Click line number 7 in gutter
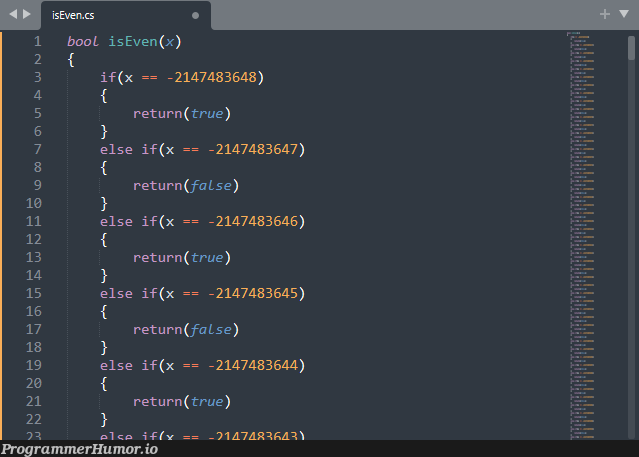 click(37, 149)
